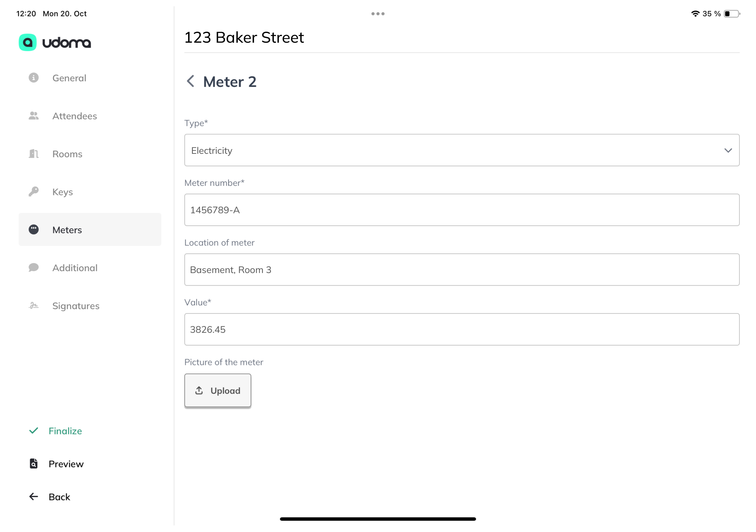Click the Back link in the sidebar
This screenshot has width=756, height=532.
click(59, 497)
